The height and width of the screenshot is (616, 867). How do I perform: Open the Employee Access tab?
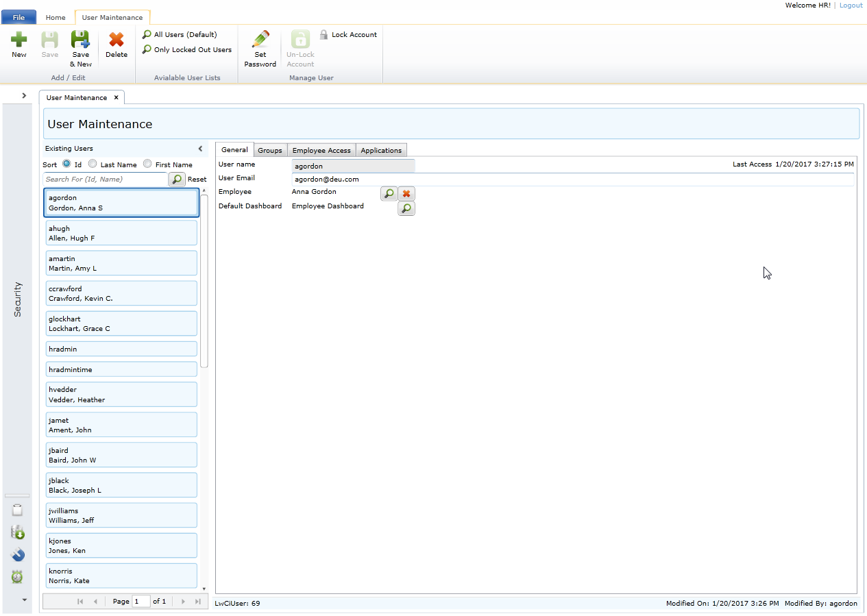coord(321,150)
